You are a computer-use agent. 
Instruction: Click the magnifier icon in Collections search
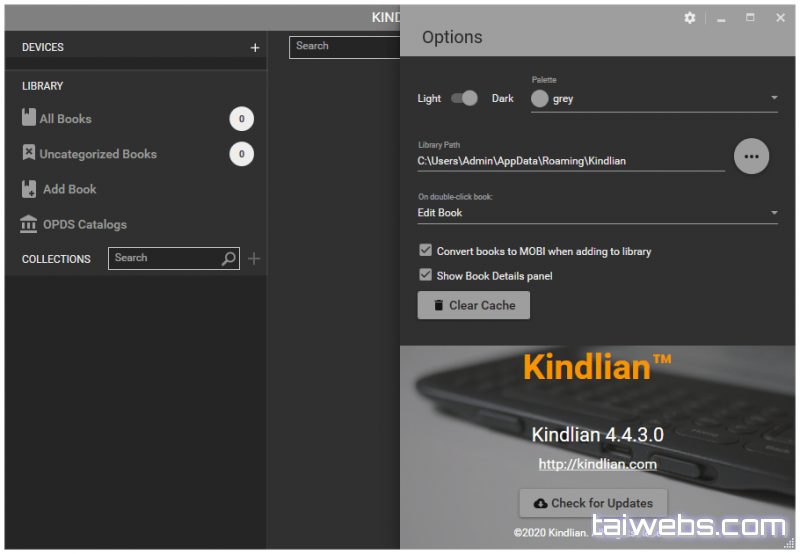point(229,259)
